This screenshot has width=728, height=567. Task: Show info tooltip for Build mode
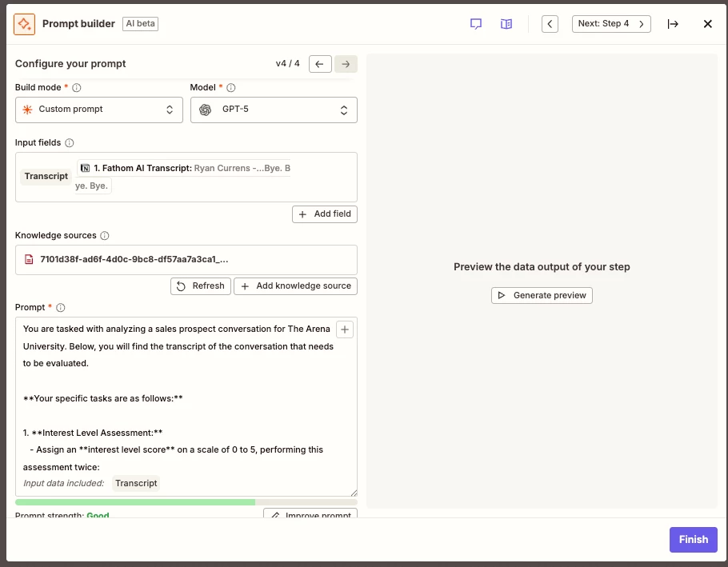[x=77, y=88]
